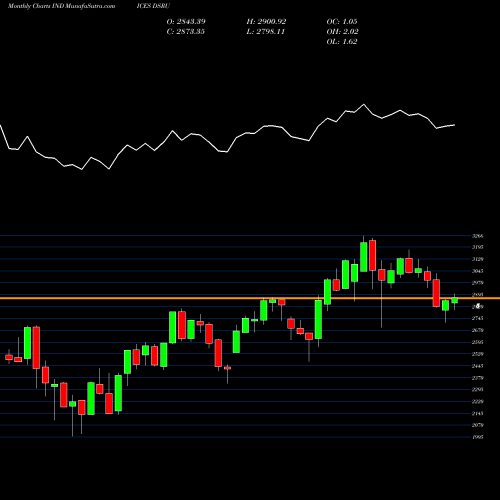Click the OC: 1.05 percentage value
The image size is (500, 500).
(x=342, y=22)
